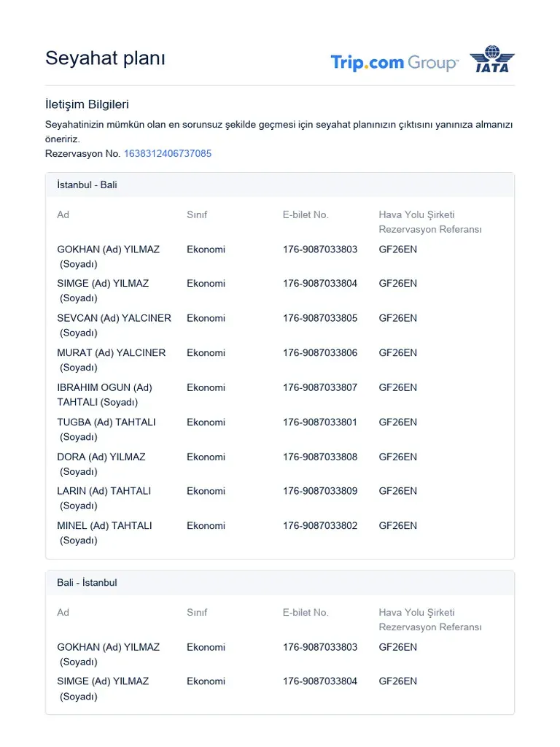Image resolution: width=560 pixels, height=747 pixels.
Task: Click GF26EN reference in MURAT YALCINER's row
Action: (397, 353)
